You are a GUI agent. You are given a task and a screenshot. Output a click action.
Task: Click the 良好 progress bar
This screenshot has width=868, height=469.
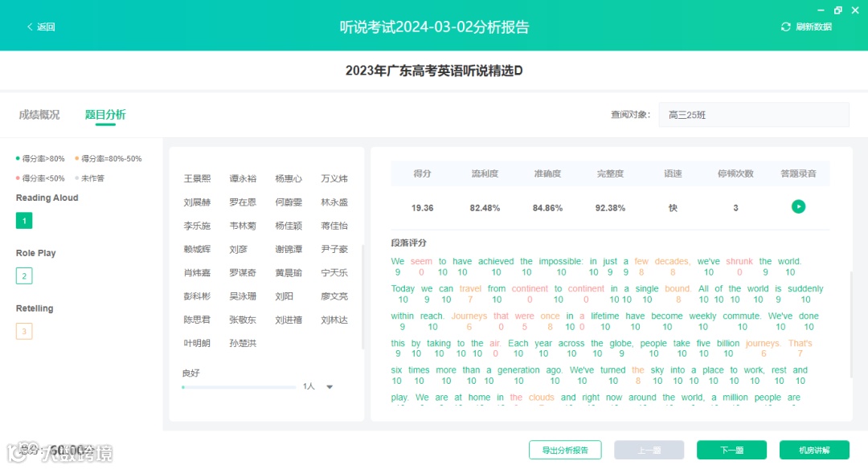click(x=239, y=387)
